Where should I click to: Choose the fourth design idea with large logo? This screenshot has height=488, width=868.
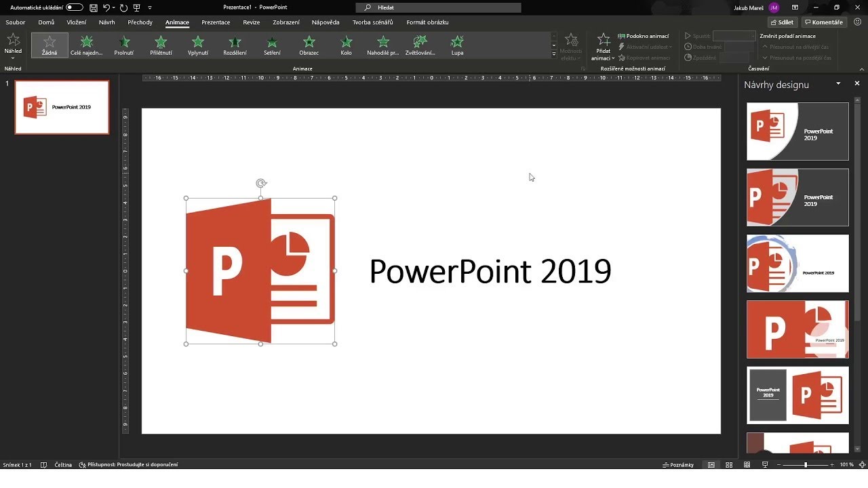[797, 329]
